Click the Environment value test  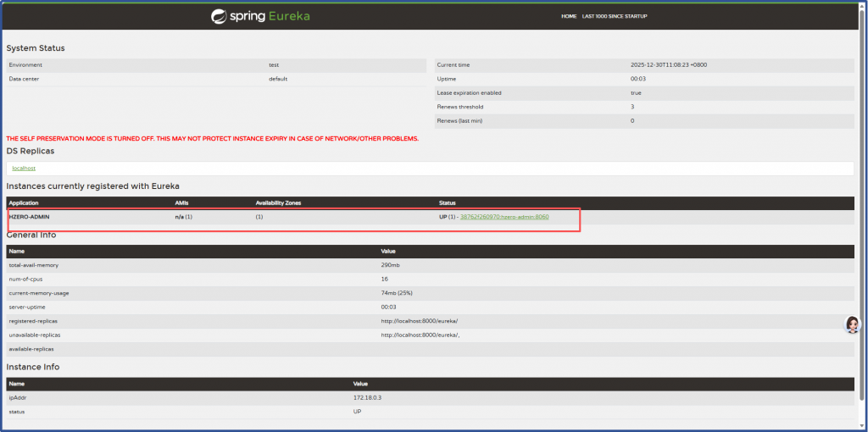pyautogui.click(x=274, y=64)
